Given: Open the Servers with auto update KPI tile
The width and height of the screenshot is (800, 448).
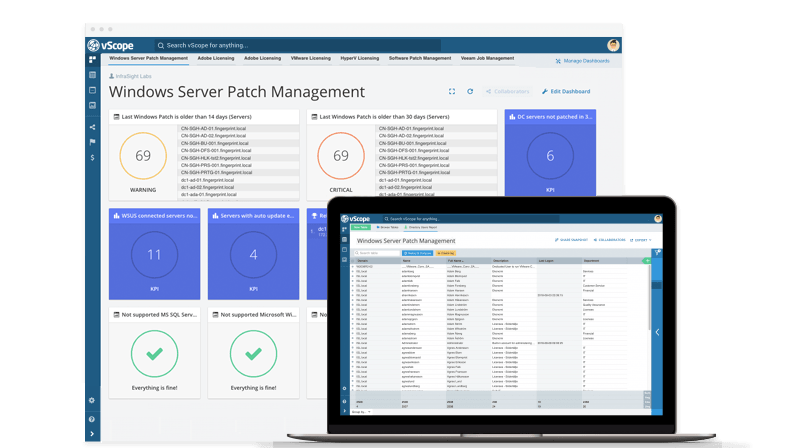Looking at the screenshot, I should [x=253, y=254].
